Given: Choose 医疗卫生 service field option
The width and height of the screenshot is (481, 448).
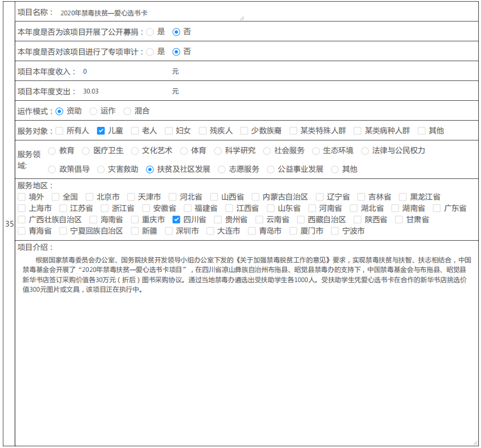Looking at the screenshot, I should pos(86,151).
